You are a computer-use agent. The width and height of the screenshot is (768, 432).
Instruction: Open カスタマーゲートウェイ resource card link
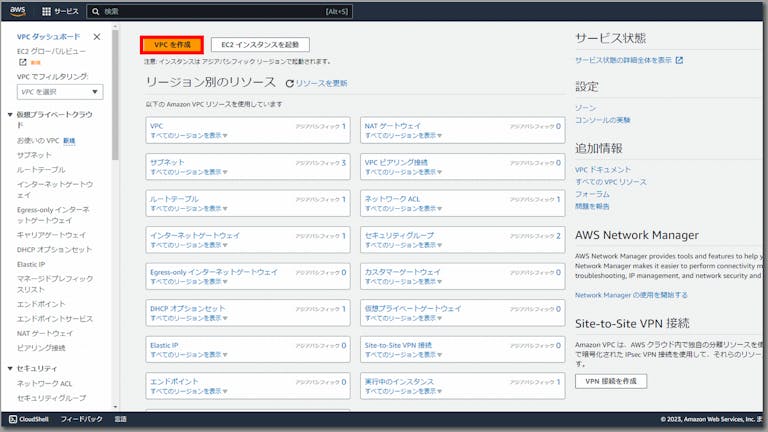tap(402, 272)
